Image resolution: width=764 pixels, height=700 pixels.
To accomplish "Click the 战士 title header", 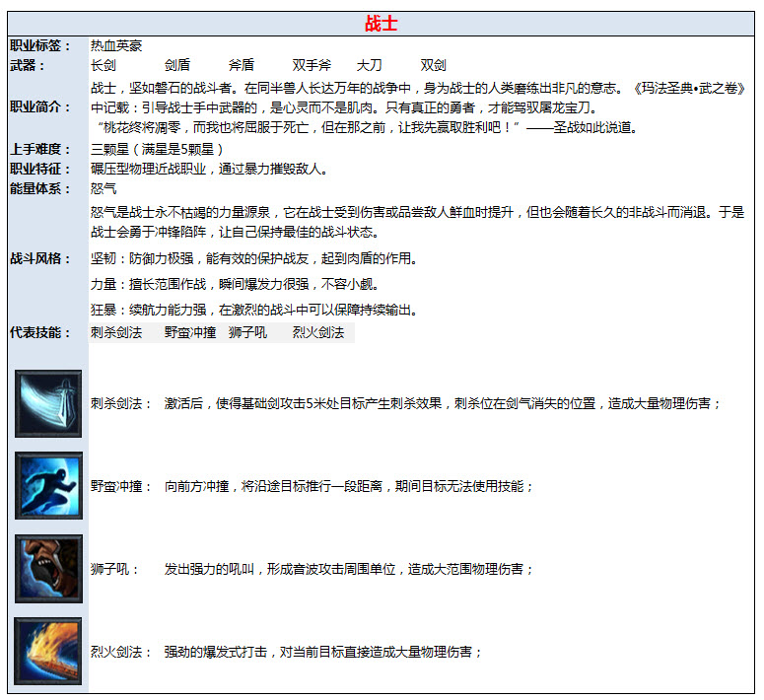I will click(382, 23).
